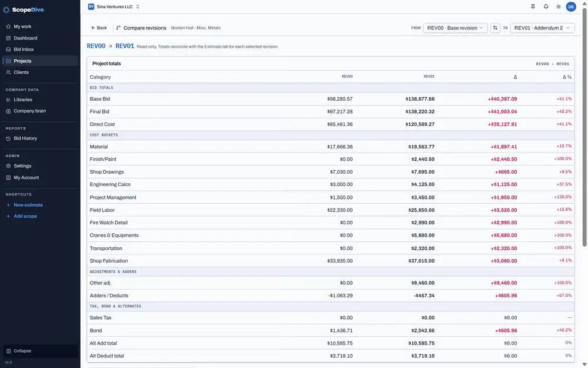Go Back from compare revisions

99,28
